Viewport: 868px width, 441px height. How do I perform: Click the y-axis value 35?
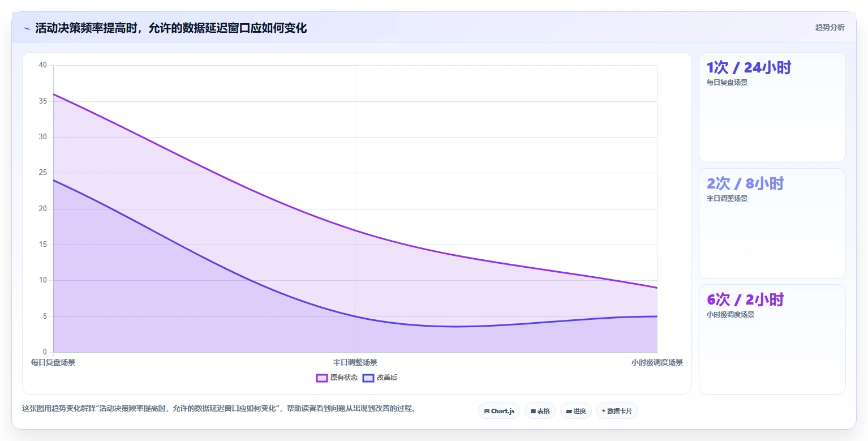coord(43,101)
